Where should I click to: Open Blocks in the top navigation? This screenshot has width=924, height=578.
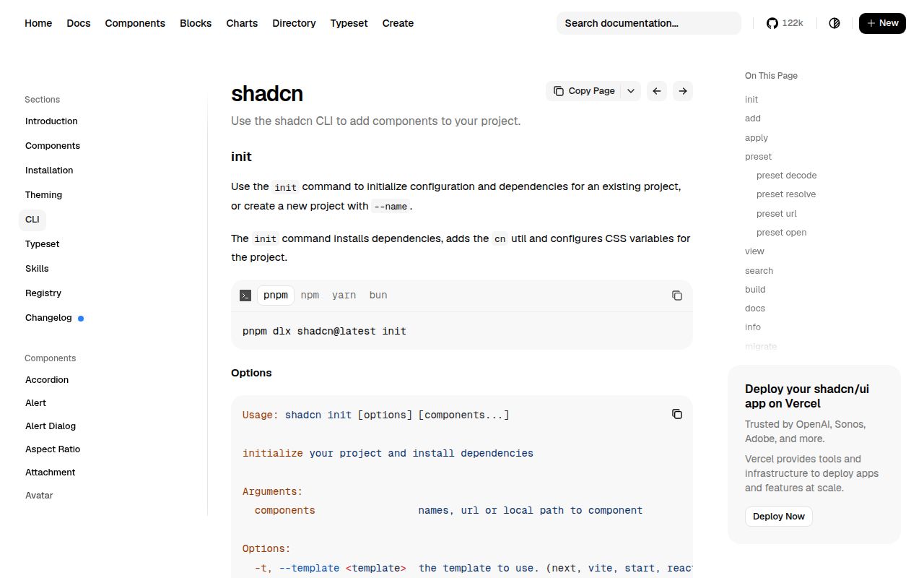[196, 23]
